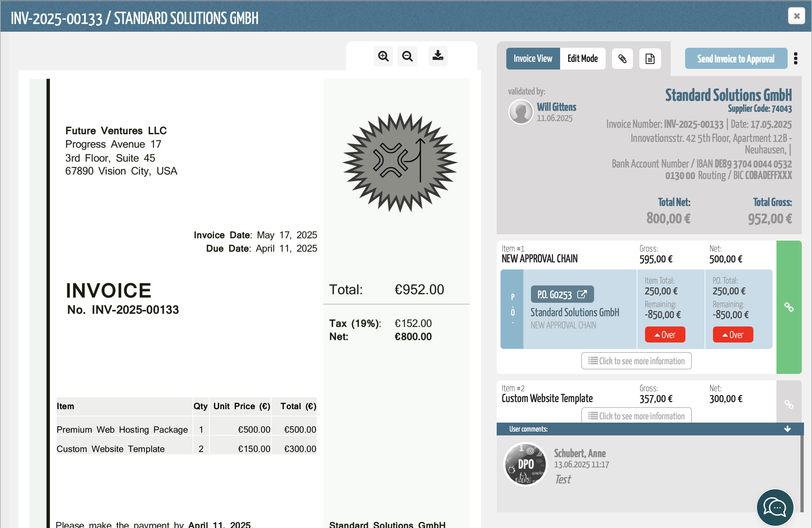Download the invoice PDF

tap(438, 56)
